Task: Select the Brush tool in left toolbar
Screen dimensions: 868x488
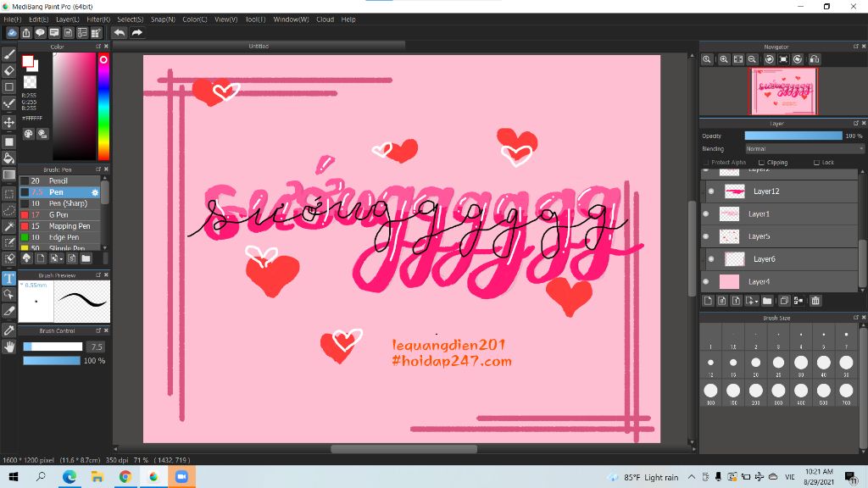Action: click(x=8, y=54)
